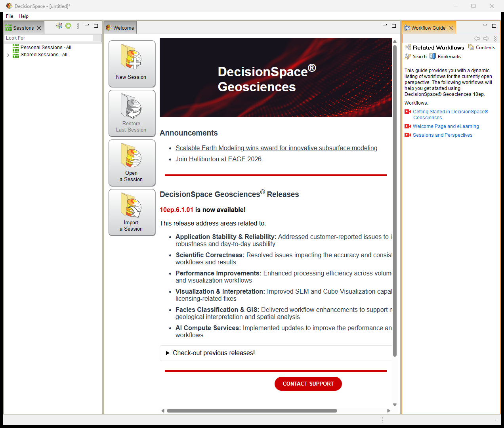Close the Workflow Guide tab with its X
This screenshot has width=504, height=428.
(451, 28)
